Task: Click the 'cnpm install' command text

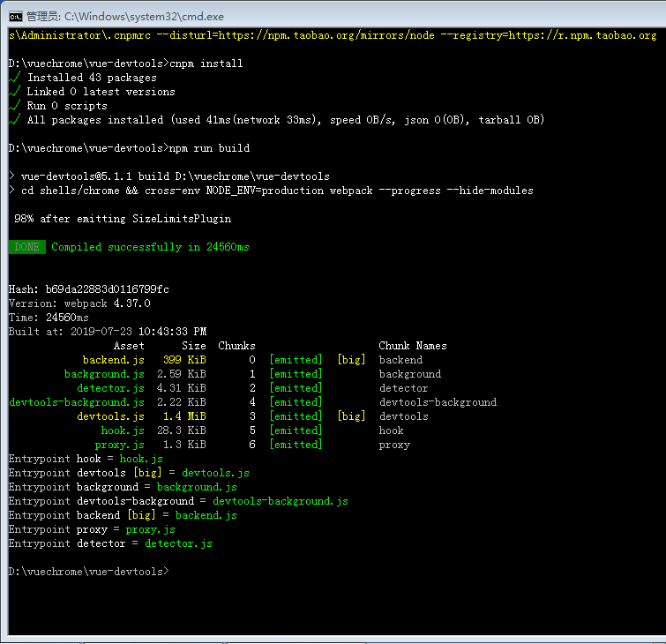Action: click(x=206, y=64)
